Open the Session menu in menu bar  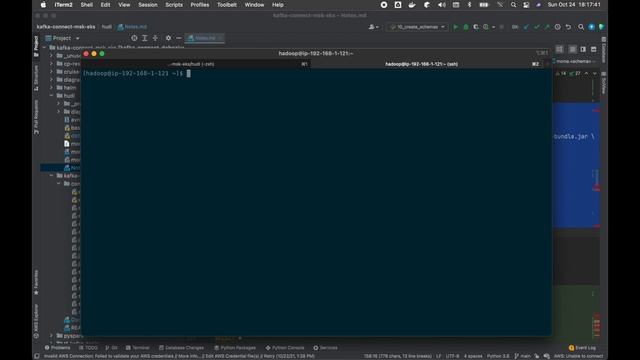coord(147,5)
